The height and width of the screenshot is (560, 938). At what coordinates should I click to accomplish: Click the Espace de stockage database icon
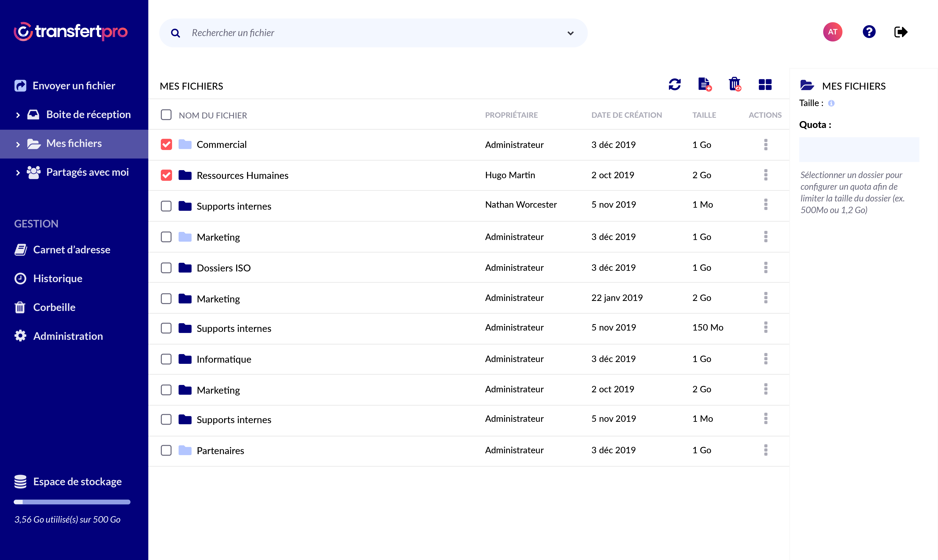coord(20,481)
